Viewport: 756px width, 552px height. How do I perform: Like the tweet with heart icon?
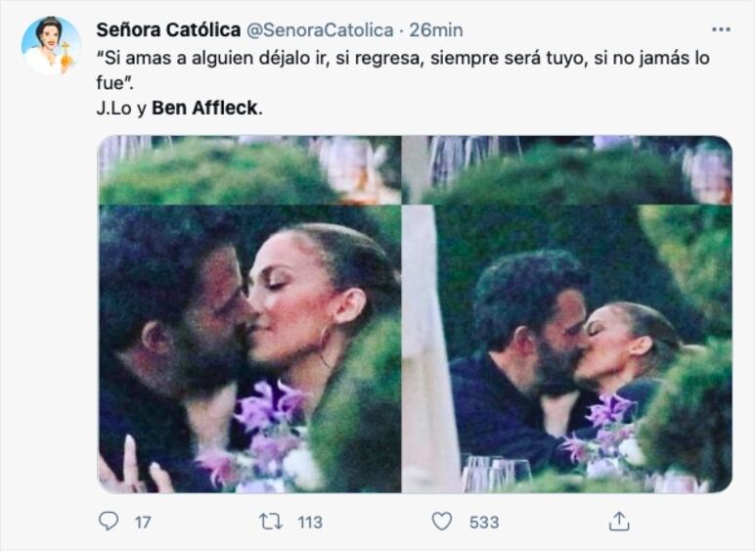pyautogui.click(x=442, y=521)
